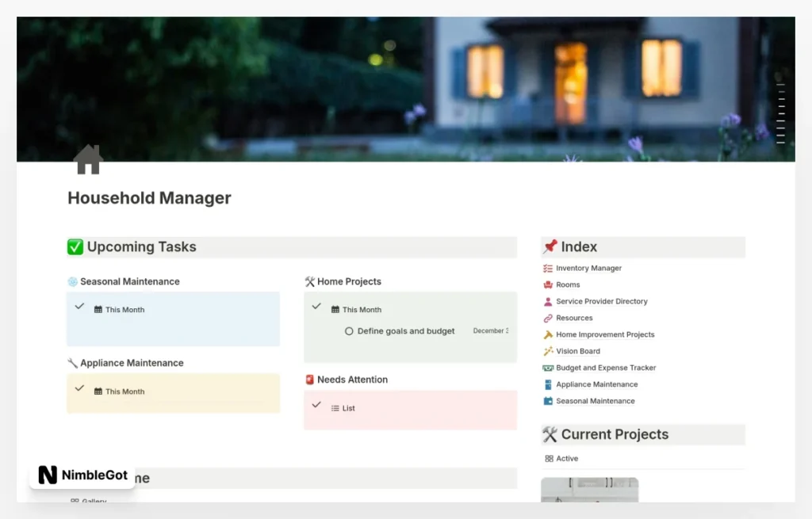Click the Household Manager page title
The width and height of the screenshot is (812, 519).
(149, 197)
